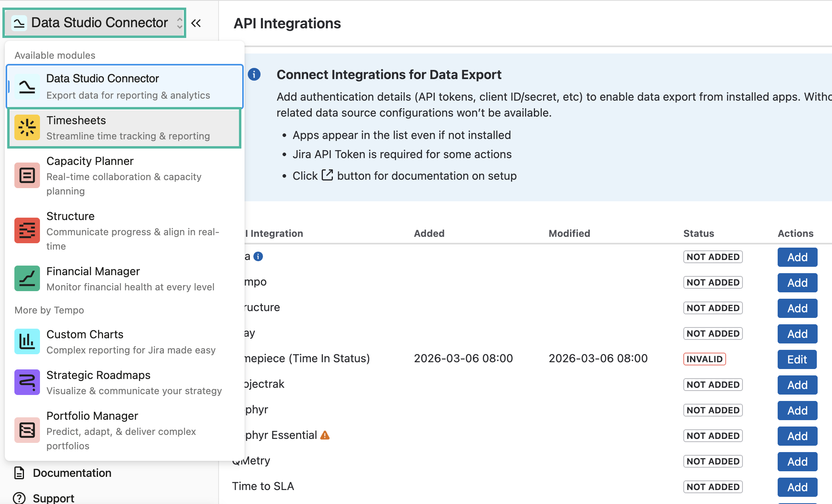Click NOT ADDED badge in Zephyr Essential row

coord(713,436)
